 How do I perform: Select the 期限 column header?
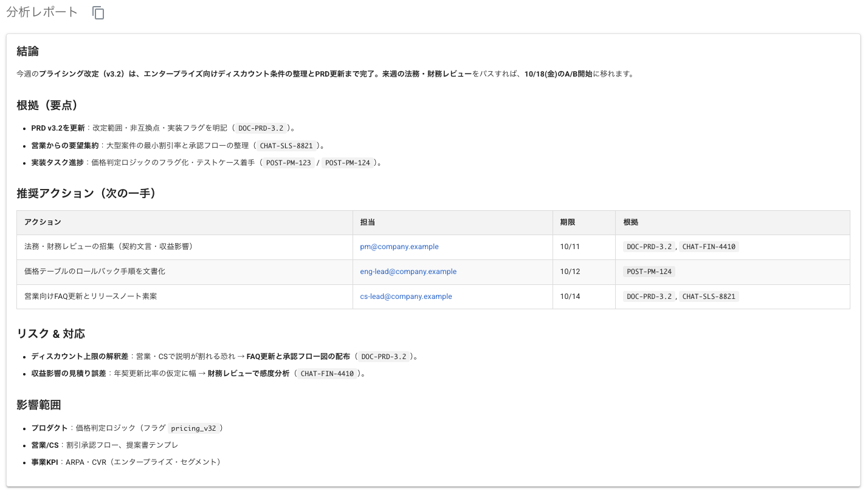[567, 222]
